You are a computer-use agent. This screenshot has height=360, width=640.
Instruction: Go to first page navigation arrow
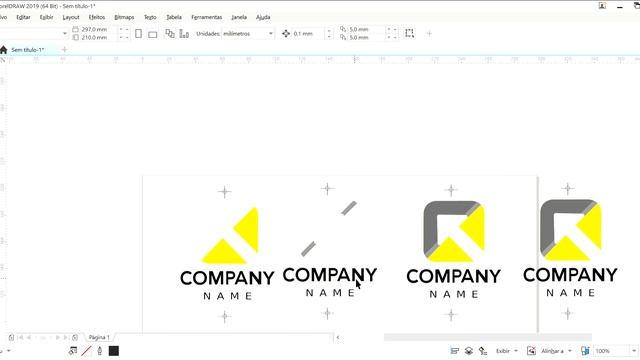[21, 338]
